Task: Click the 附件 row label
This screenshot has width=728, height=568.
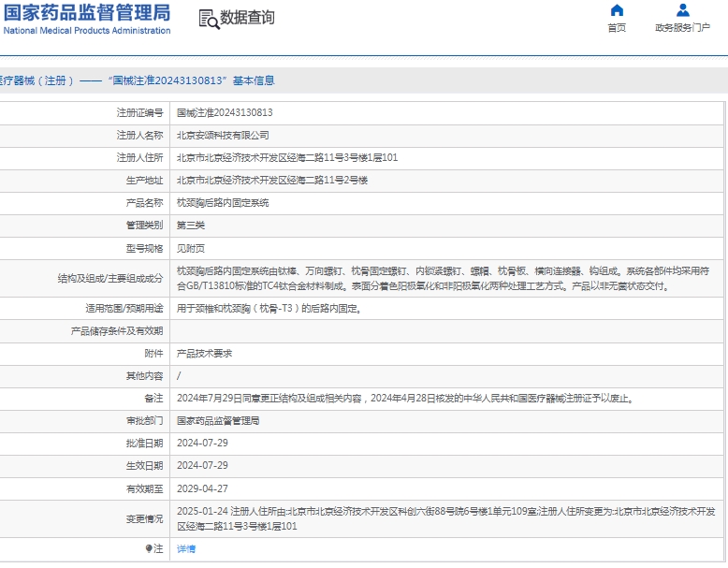Action: (x=153, y=354)
